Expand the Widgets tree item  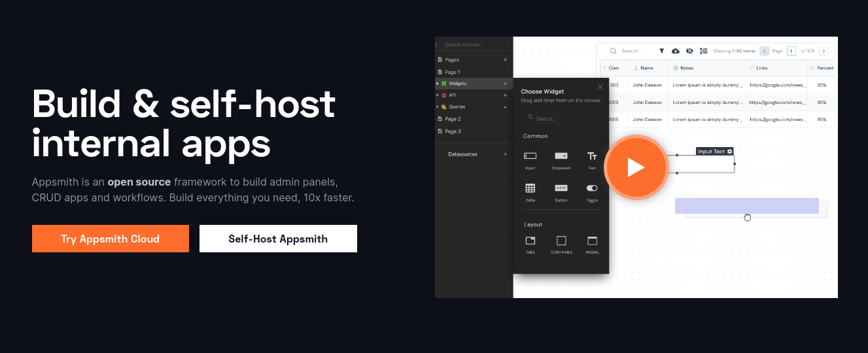[x=438, y=84]
